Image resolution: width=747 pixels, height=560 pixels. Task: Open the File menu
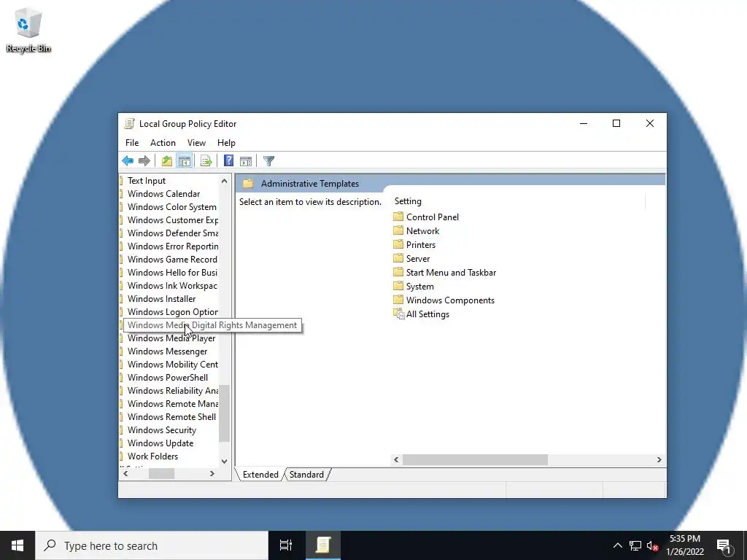(x=132, y=143)
